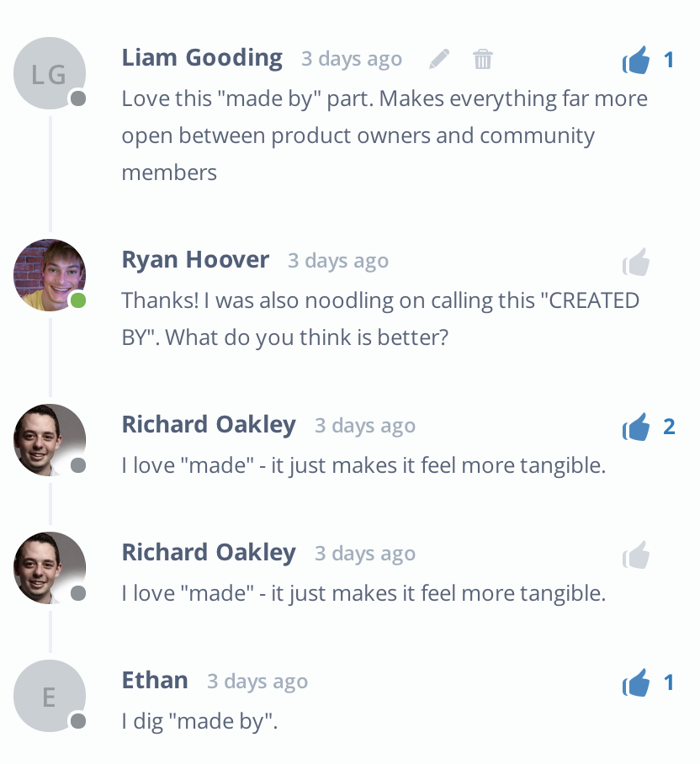Click the Ethan username link
This screenshot has height=764, width=700.
[x=155, y=680]
